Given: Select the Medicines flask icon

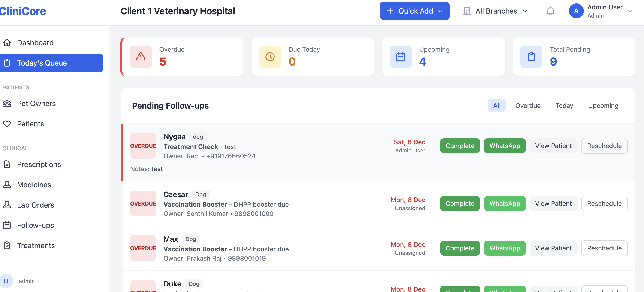Looking at the screenshot, I should click(7, 185).
